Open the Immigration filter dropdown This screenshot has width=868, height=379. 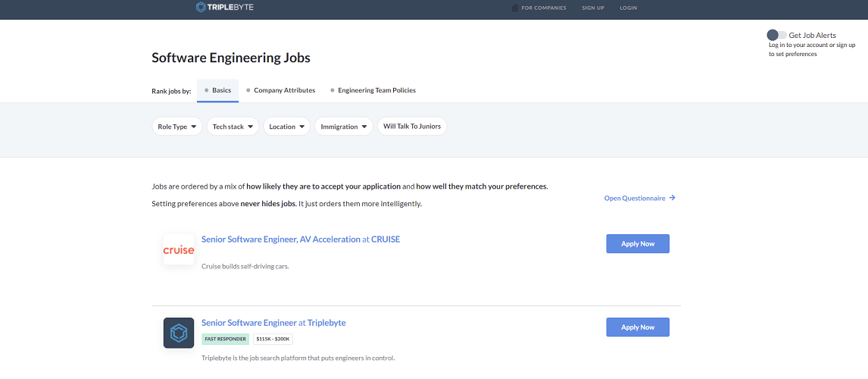click(x=344, y=127)
